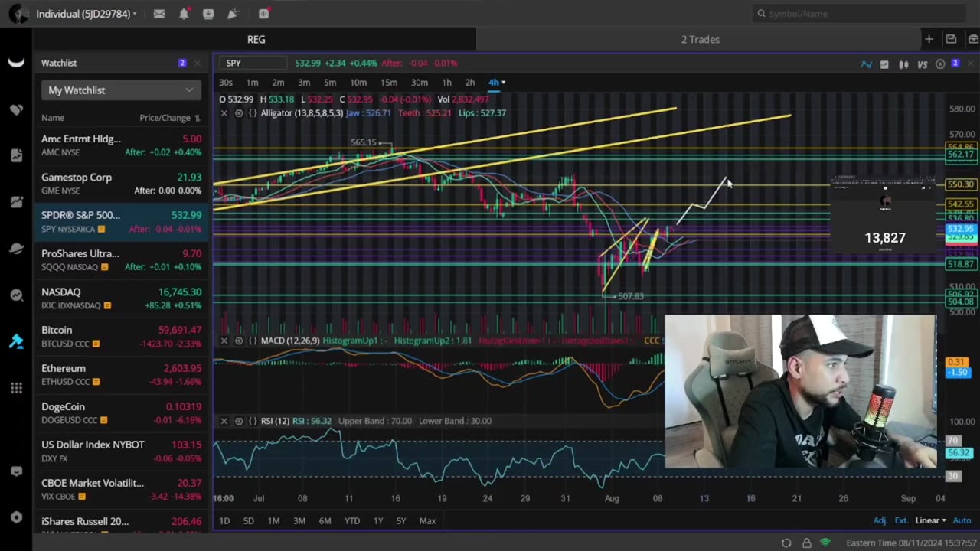This screenshot has height=551, width=980.
Task: Open the notifications bell
Action: click(184, 14)
